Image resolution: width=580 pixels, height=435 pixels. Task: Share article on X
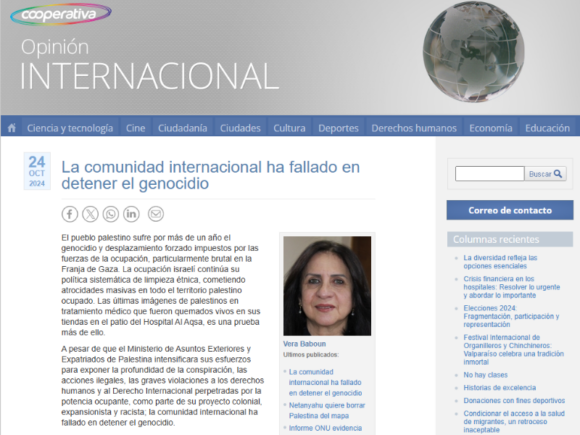coord(90,214)
